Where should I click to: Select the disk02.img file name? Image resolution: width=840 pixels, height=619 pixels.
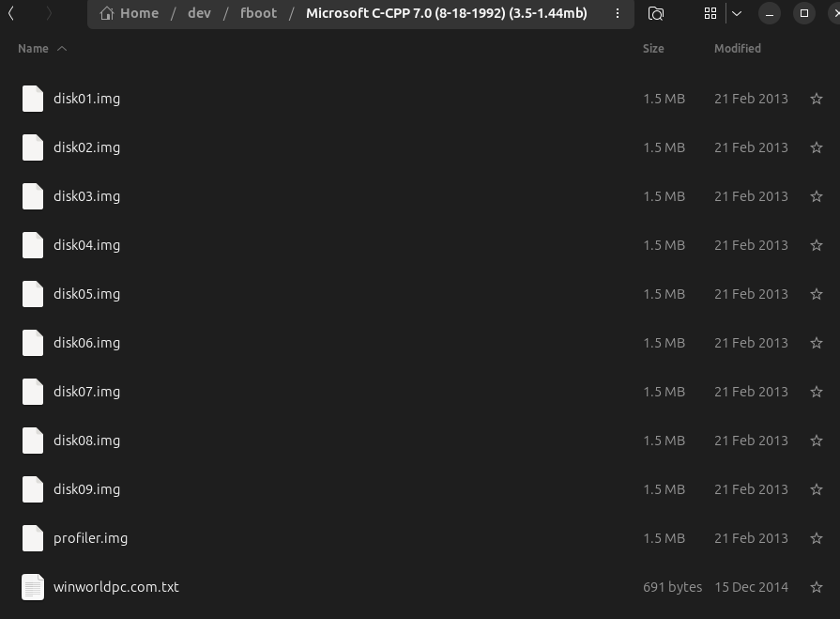coord(86,147)
